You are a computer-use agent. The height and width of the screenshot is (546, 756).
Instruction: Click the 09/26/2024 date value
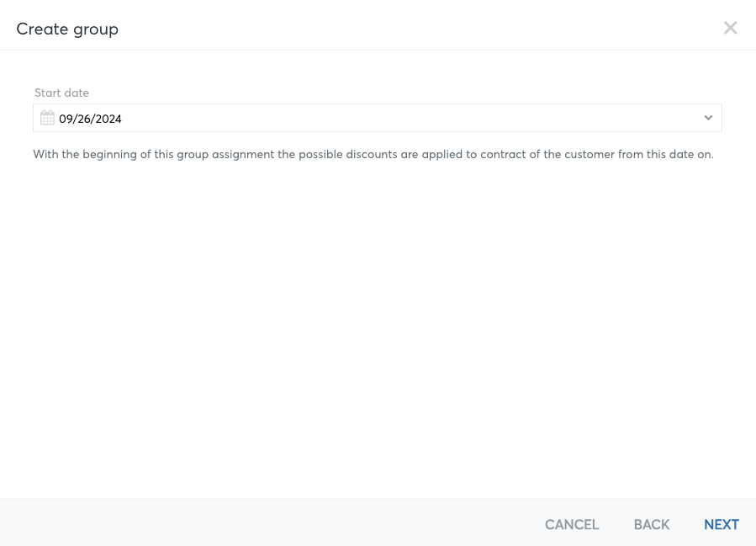point(90,119)
